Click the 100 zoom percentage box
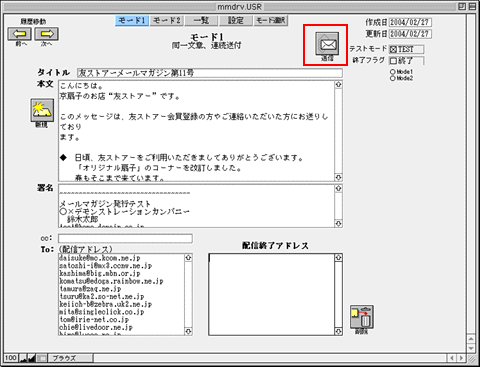This screenshot has width=480, height=367. coord(11,358)
